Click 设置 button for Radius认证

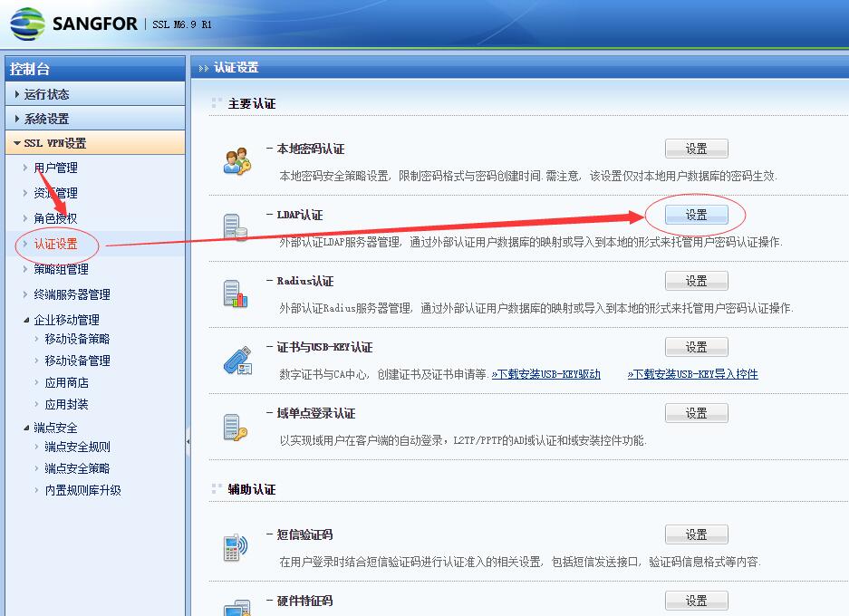coord(696,281)
